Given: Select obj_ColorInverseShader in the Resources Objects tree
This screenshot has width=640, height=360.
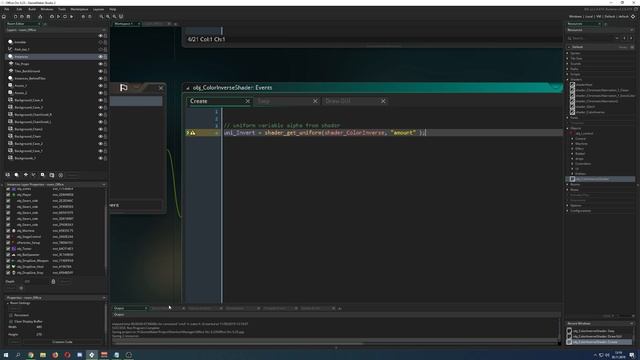Looking at the screenshot, I should click(600, 179).
